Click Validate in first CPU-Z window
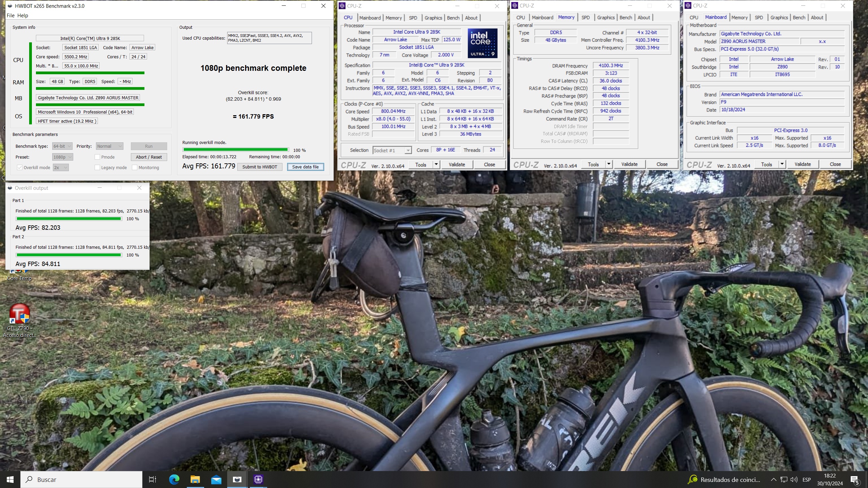Image resolution: width=868 pixels, height=488 pixels. point(457,164)
